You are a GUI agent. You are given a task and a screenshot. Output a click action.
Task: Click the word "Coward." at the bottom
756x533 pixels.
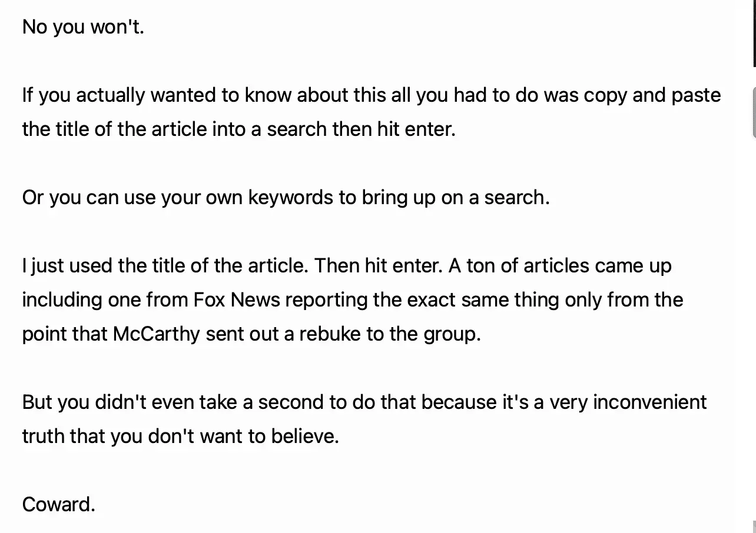(58, 504)
